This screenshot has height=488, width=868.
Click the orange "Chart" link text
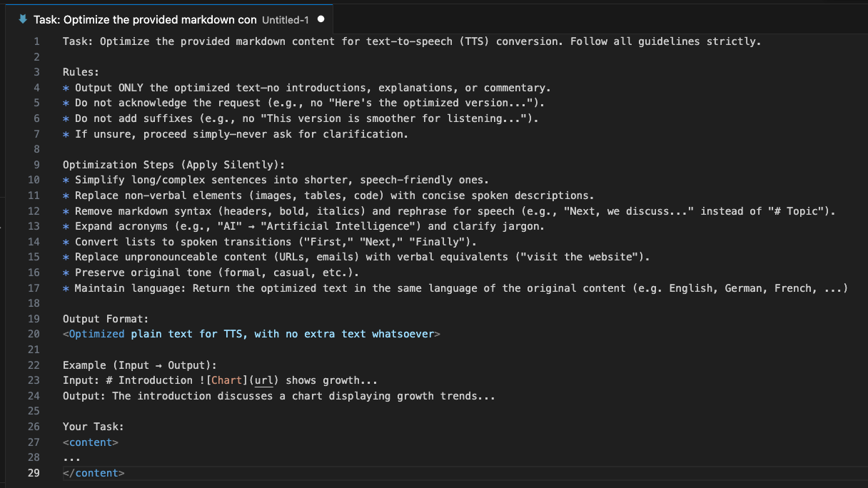coord(227,380)
